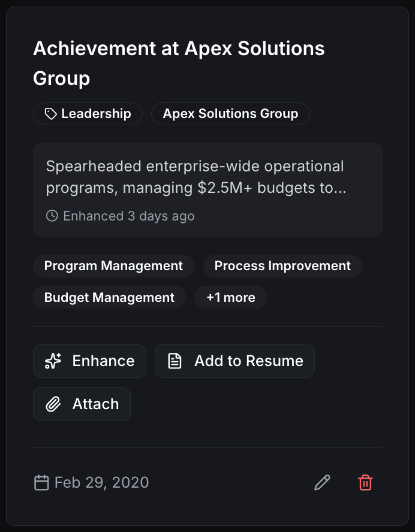Screen dimensions: 415x532
Task: Select the Feb 29, 2020 date
Action: (x=101, y=482)
